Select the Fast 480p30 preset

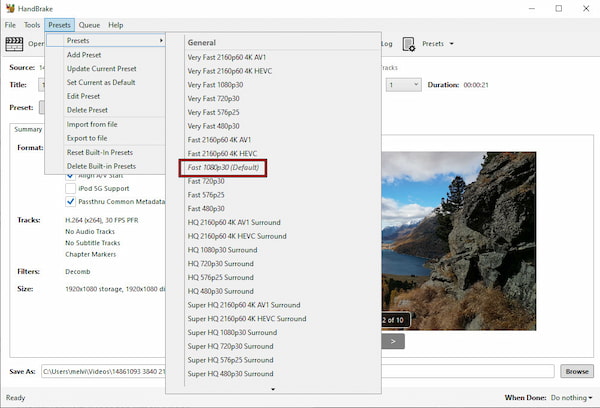coord(206,209)
